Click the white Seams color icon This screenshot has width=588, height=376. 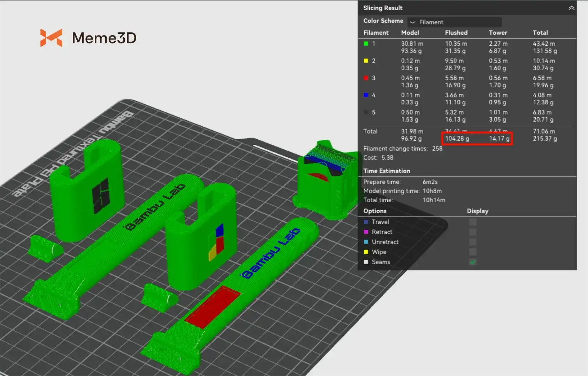[366, 262]
